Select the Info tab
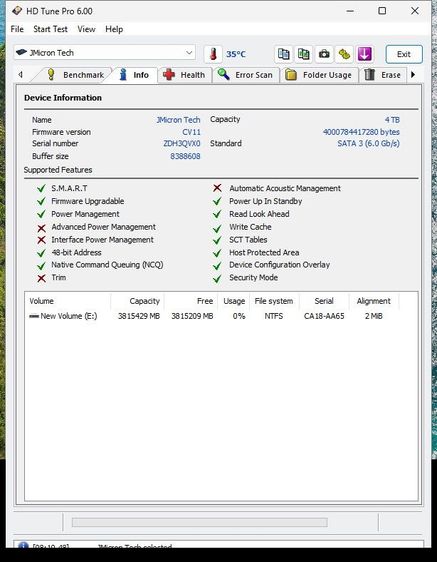The height and width of the screenshot is (562, 437). [135, 75]
